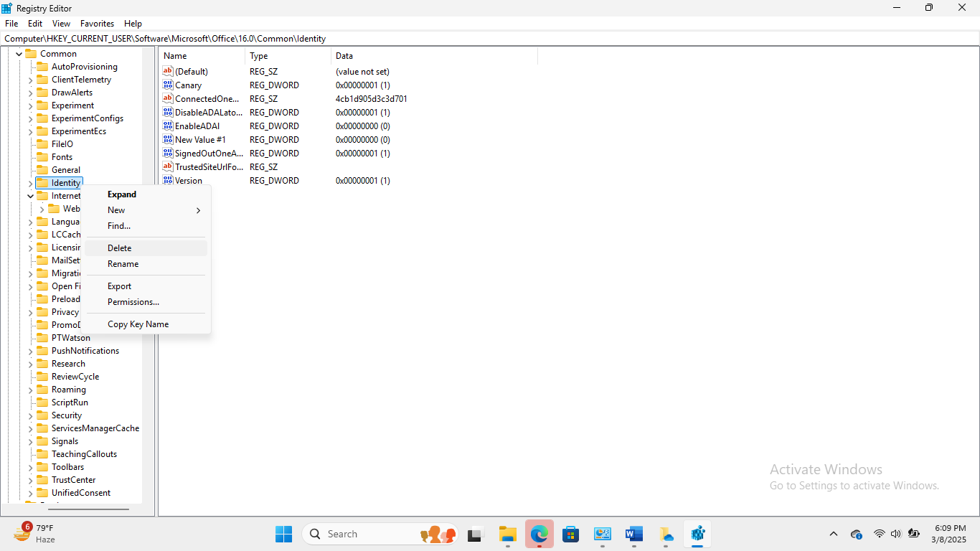980x551 pixels.
Task: Expand the Identity key arrow
Action: pos(31,183)
